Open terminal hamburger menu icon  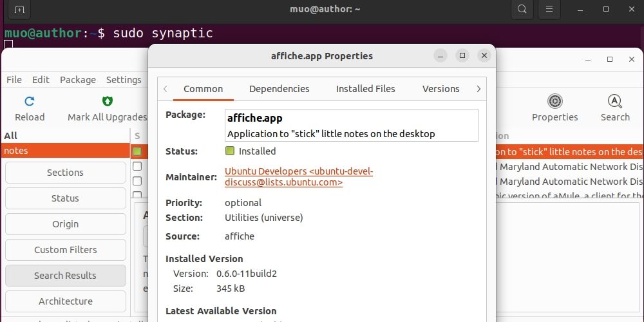pos(549,10)
